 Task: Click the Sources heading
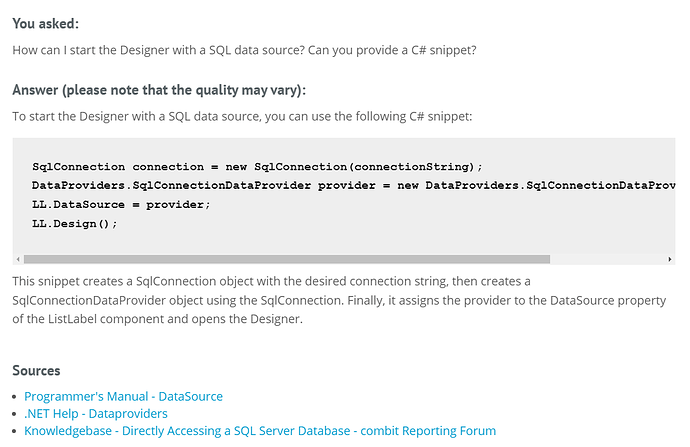36,370
